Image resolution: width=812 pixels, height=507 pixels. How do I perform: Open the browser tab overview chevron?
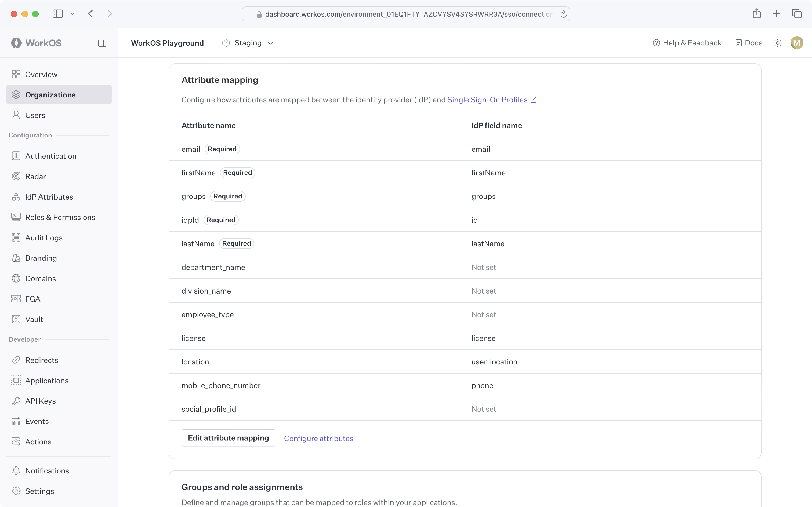73,14
